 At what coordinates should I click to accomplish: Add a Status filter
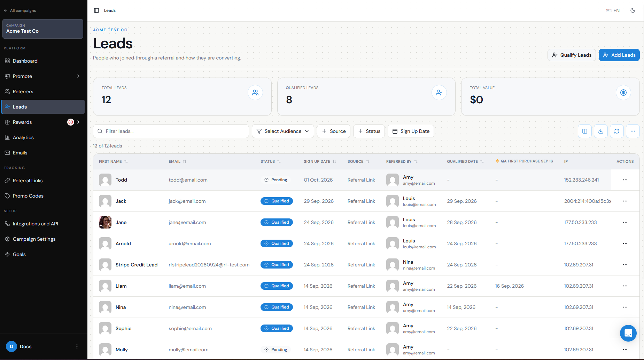point(369,131)
